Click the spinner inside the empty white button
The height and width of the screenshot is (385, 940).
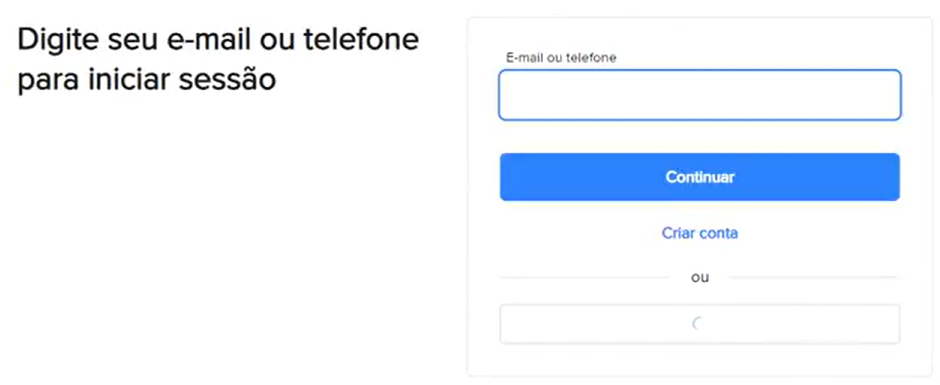click(x=698, y=324)
